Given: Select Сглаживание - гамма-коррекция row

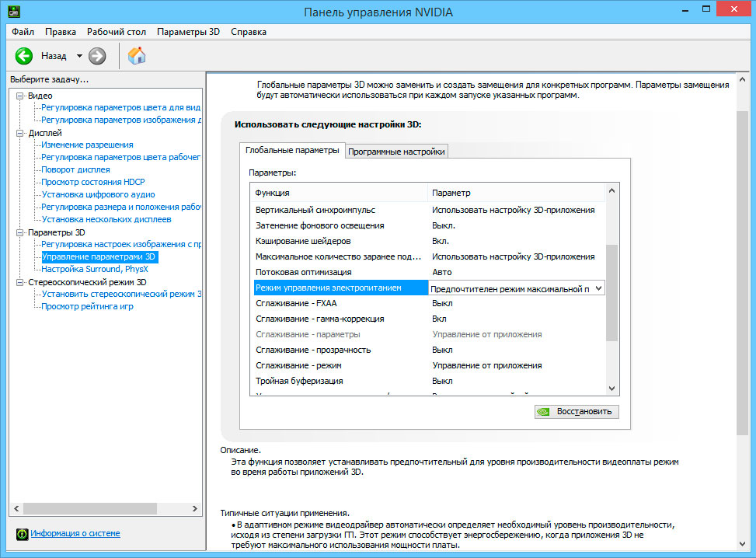Looking at the screenshot, I should click(427, 319).
